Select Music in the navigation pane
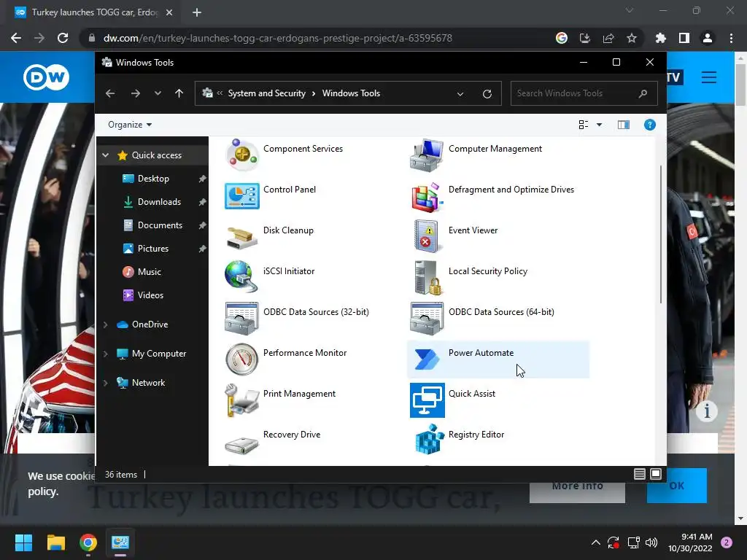 point(149,272)
